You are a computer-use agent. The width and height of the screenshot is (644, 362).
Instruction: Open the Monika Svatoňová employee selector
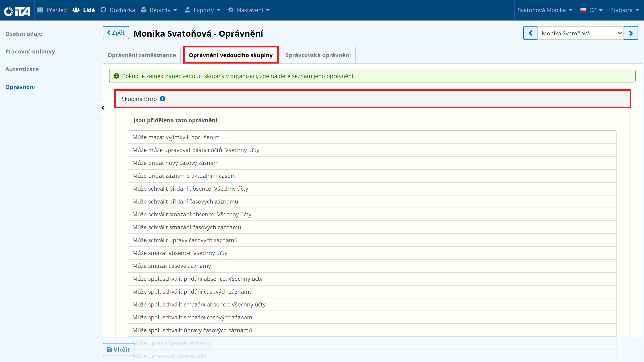point(580,33)
